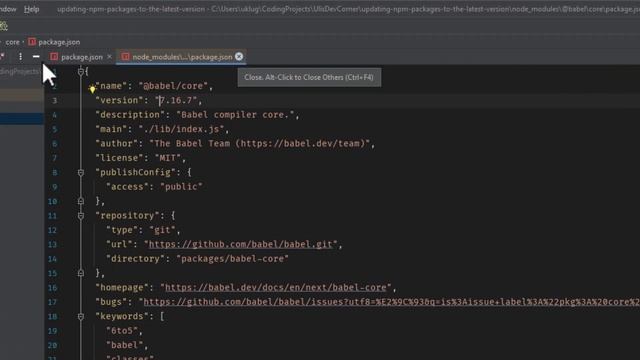Click the "MIT" license value
640x360 pixels.
point(168,158)
